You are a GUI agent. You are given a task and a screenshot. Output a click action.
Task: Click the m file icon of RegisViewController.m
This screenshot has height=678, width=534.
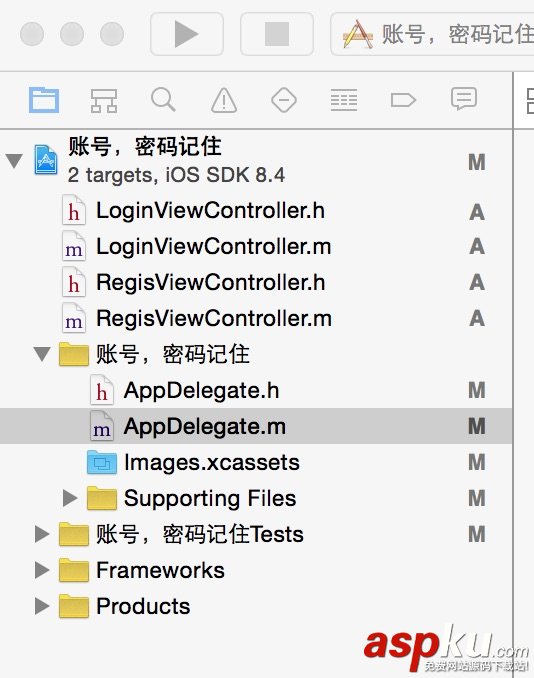pos(74,318)
